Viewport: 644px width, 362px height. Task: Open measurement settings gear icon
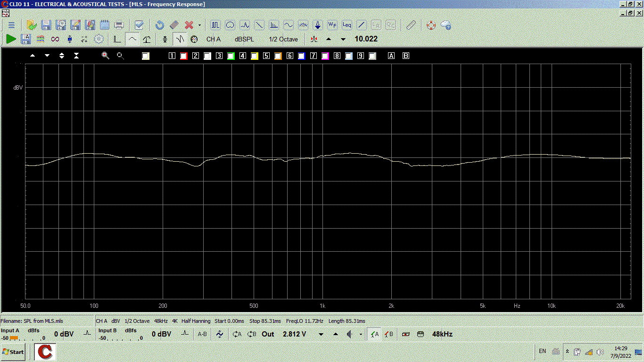pyautogui.click(x=99, y=39)
